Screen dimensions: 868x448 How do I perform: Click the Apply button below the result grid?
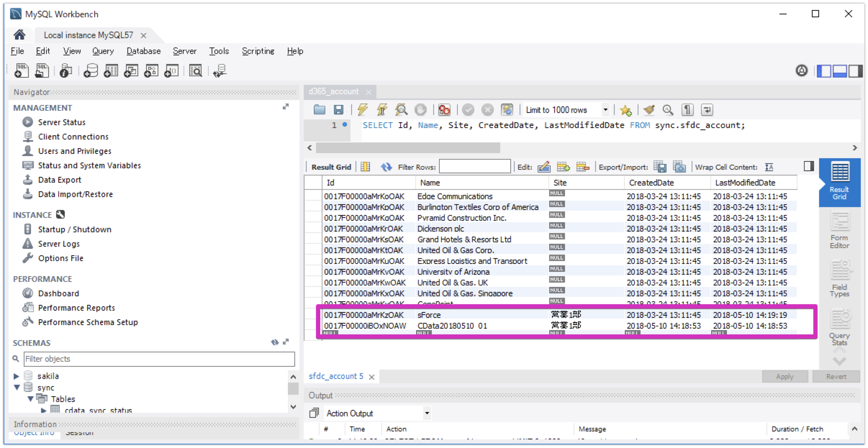pyautogui.click(x=785, y=376)
